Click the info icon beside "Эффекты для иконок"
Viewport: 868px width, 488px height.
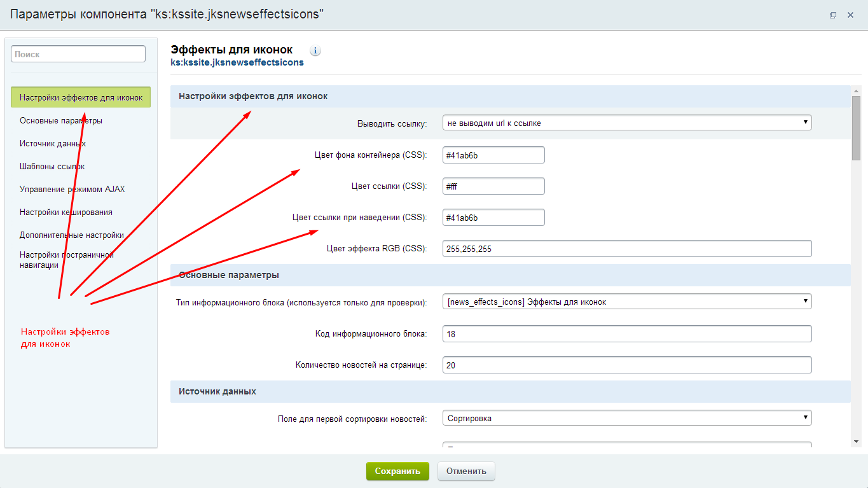click(315, 50)
